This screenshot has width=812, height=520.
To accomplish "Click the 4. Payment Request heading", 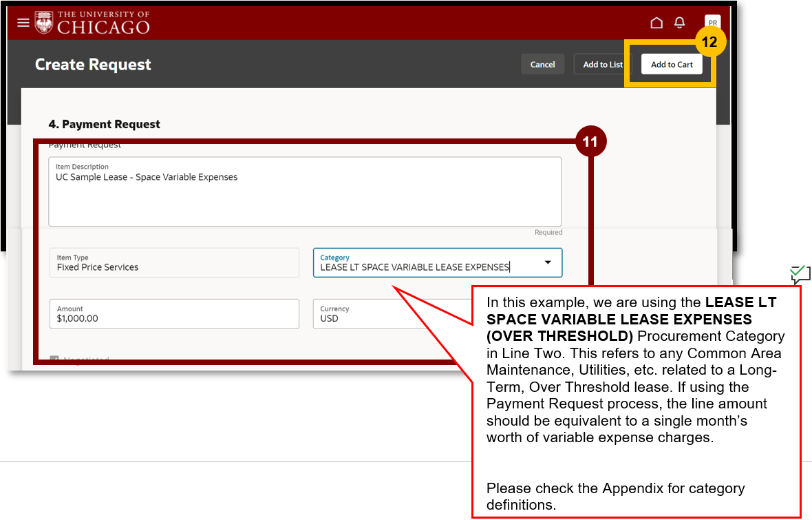I will pyautogui.click(x=104, y=125).
